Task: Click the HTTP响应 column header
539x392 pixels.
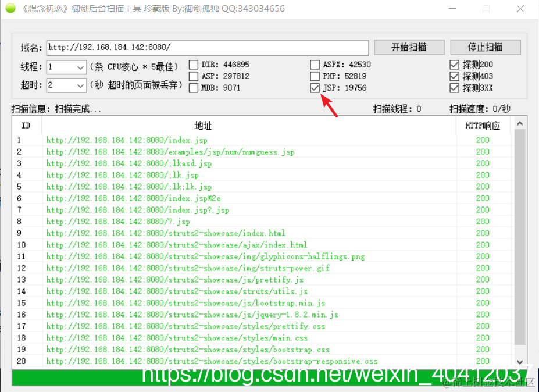Action: coord(483,126)
